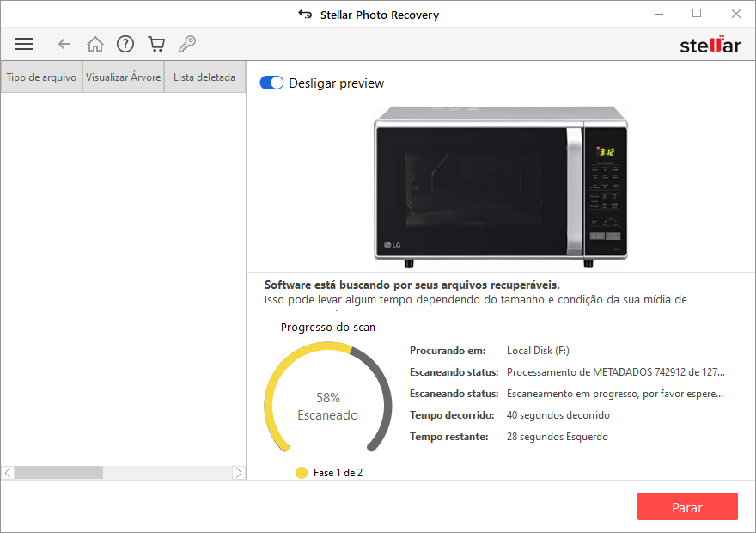Click the activation key icon

(187, 44)
